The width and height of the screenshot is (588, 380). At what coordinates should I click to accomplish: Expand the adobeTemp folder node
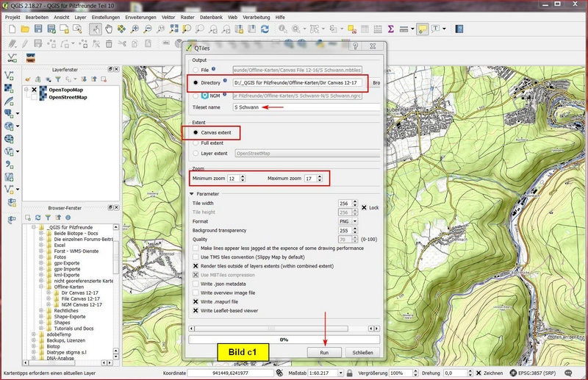pyautogui.click(x=33, y=334)
